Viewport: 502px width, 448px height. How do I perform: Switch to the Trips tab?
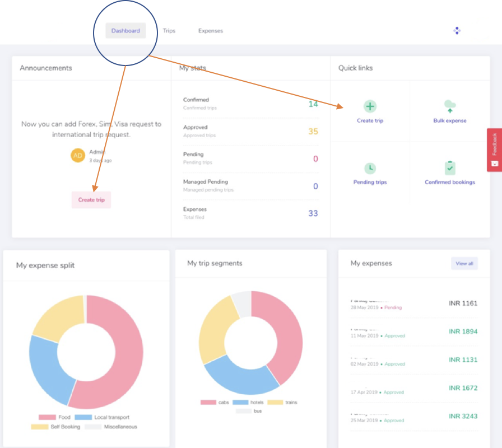[169, 31]
